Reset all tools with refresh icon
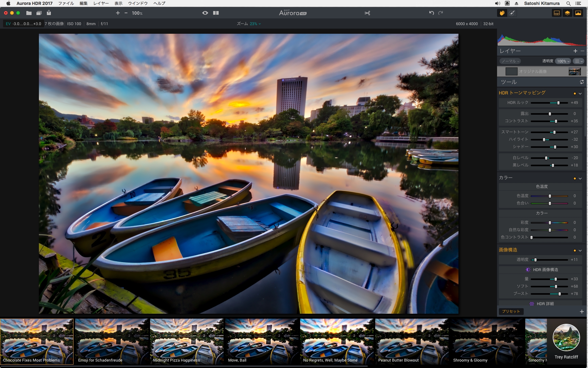The width and height of the screenshot is (588, 368). coord(582,82)
